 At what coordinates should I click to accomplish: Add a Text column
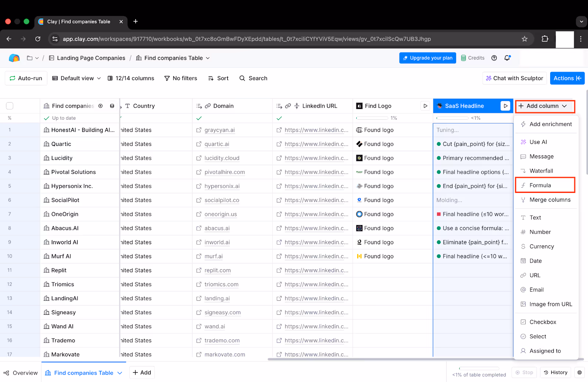pyautogui.click(x=546, y=217)
